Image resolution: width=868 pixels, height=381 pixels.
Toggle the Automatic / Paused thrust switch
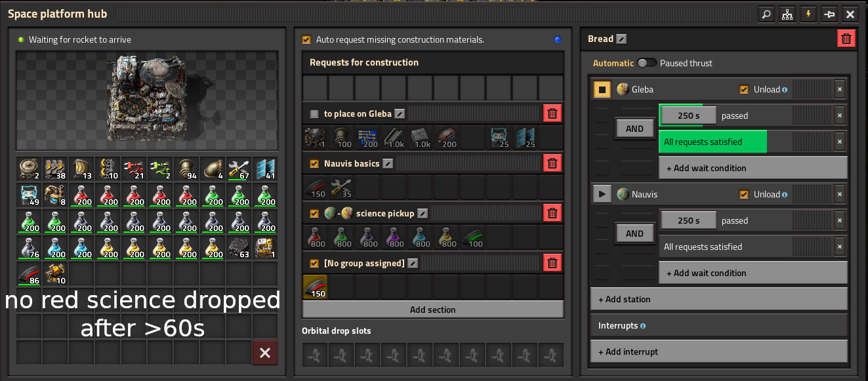(647, 63)
